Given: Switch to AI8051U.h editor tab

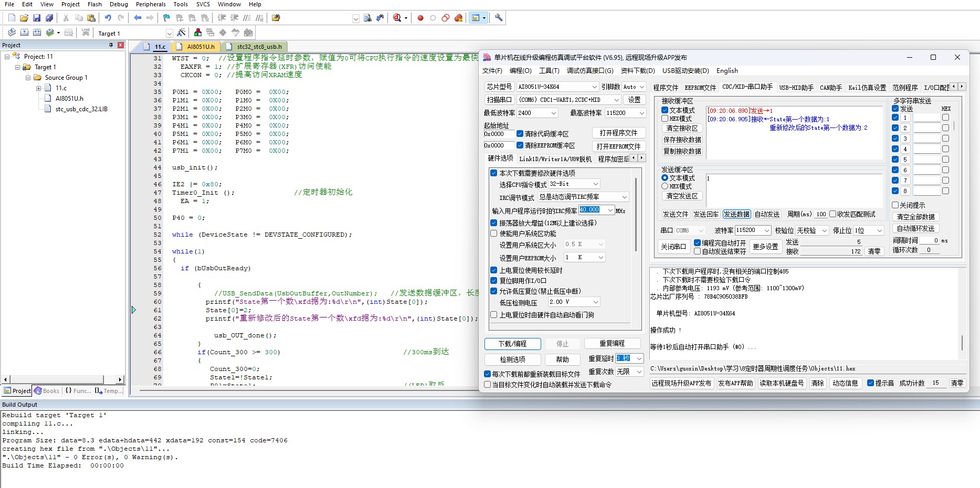Looking at the screenshot, I should [x=196, y=47].
